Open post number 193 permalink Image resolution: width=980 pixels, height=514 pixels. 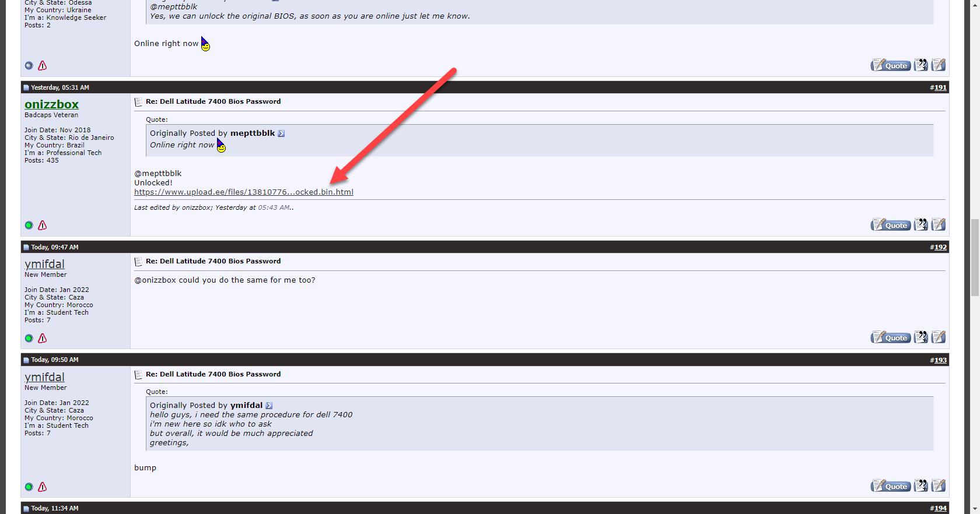(940, 360)
